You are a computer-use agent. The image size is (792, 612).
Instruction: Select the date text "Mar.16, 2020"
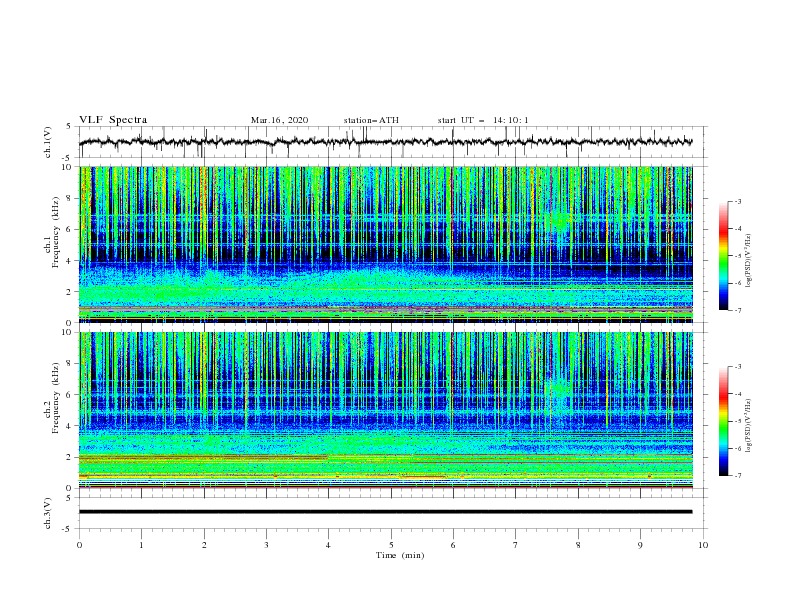[279, 120]
